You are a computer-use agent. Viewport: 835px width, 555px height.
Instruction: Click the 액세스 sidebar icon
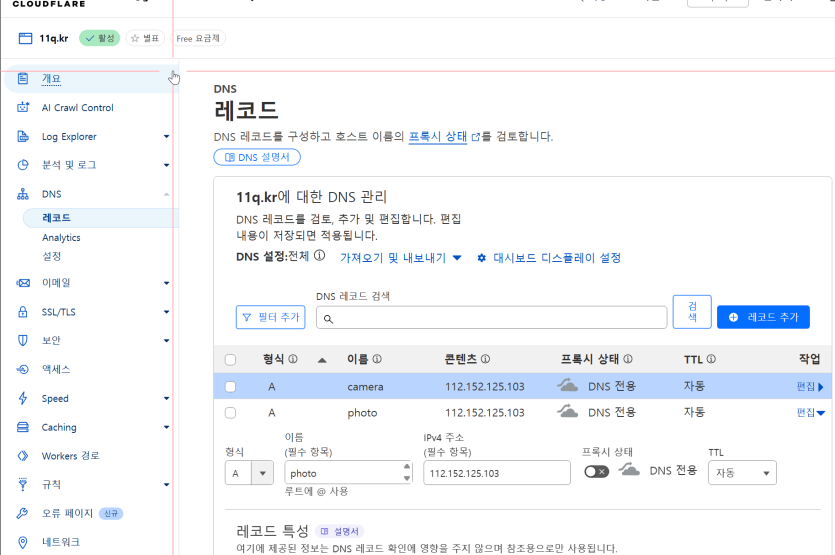[23, 369]
